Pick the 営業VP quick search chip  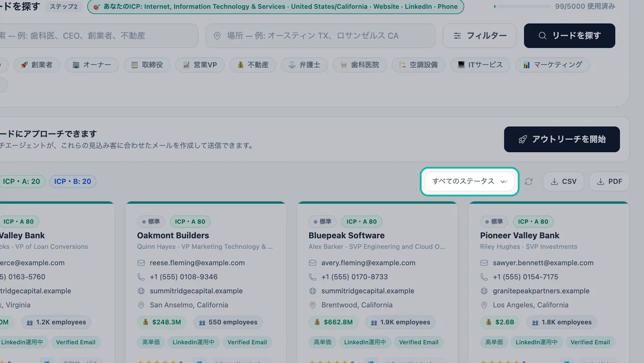point(200,65)
